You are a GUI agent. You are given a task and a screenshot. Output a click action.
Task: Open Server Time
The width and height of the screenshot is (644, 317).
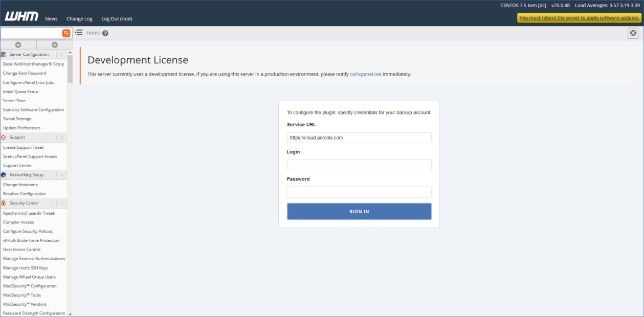pyautogui.click(x=14, y=101)
